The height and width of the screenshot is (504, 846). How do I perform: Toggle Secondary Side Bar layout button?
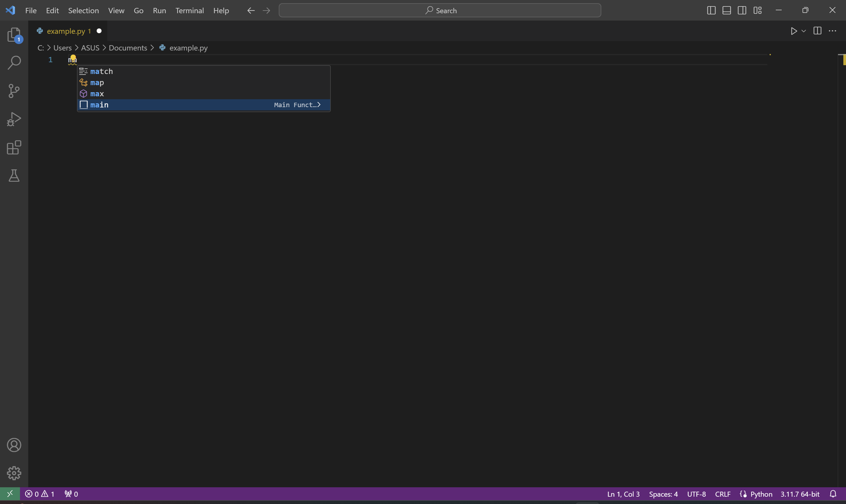(742, 10)
